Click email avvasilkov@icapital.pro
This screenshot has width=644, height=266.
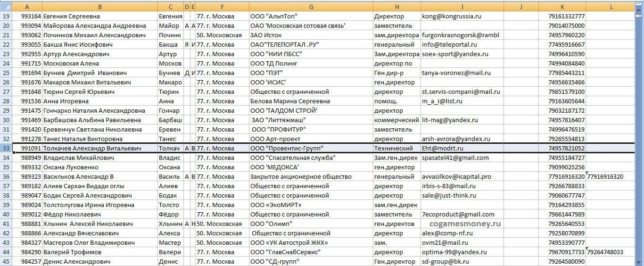coord(456,176)
